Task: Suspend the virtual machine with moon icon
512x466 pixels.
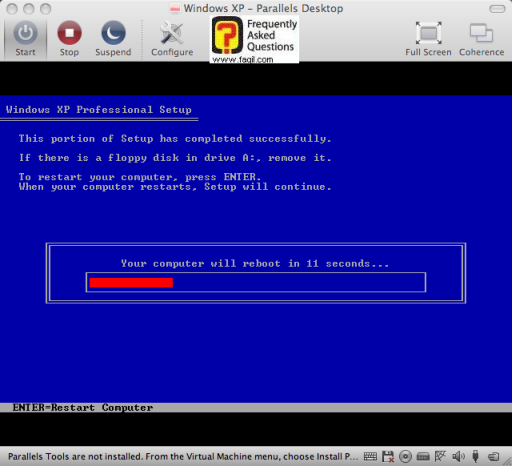Action: pos(113,39)
